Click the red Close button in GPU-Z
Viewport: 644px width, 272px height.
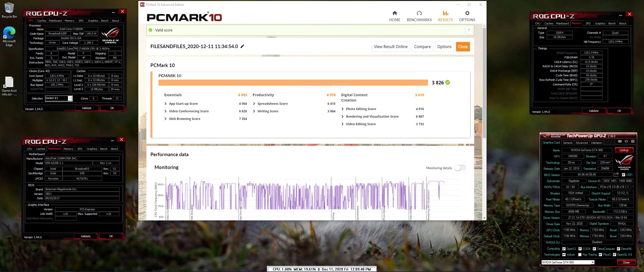(626, 262)
